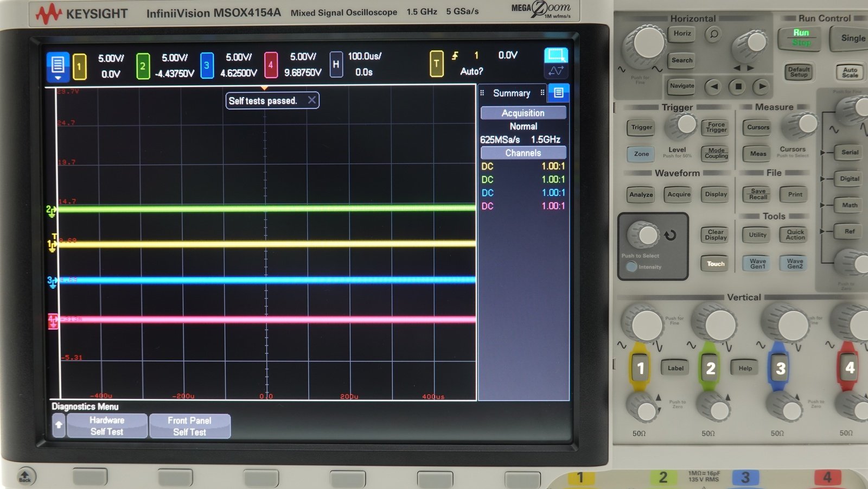The width and height of the screenshot is (868, 489).
Task: Open the 100.0us/ timebase setting
Action: (364, 56)
